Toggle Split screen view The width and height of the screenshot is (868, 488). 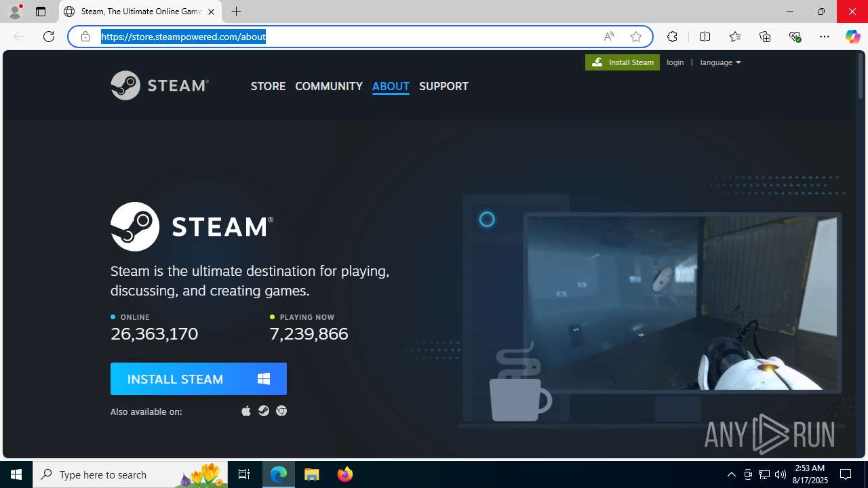pos(705,37)
